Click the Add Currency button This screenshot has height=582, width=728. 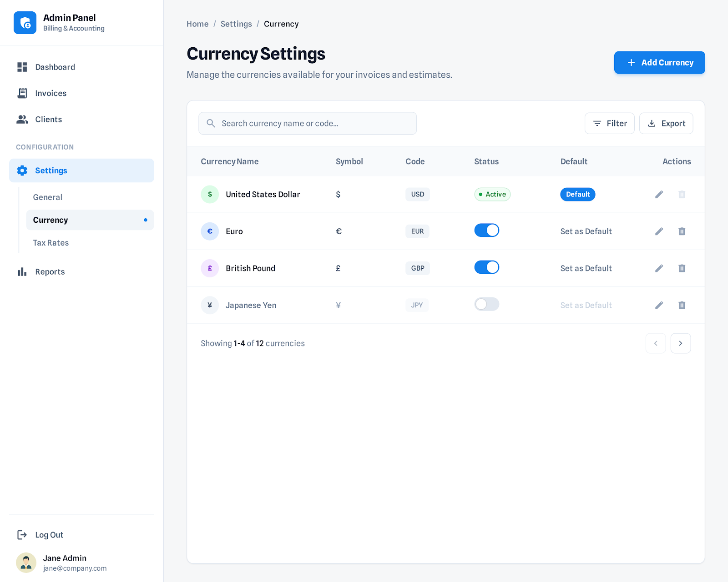click(659, 63)
